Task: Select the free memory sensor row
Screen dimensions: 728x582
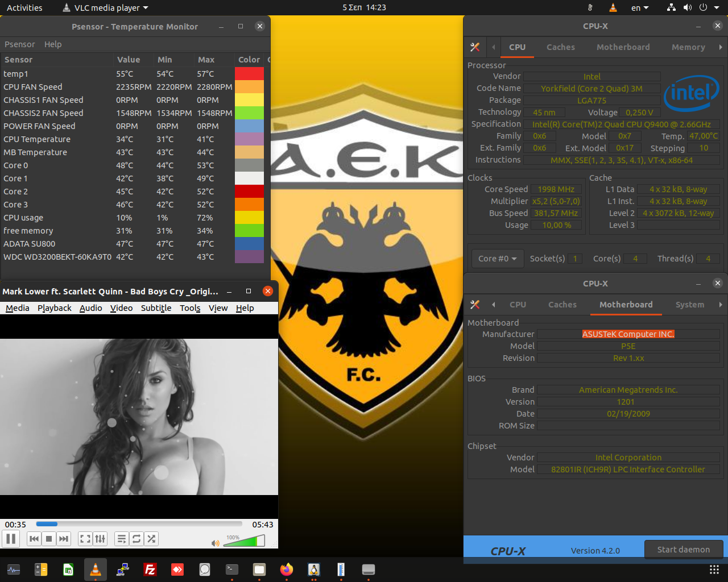Action: (x=134, y=231)
